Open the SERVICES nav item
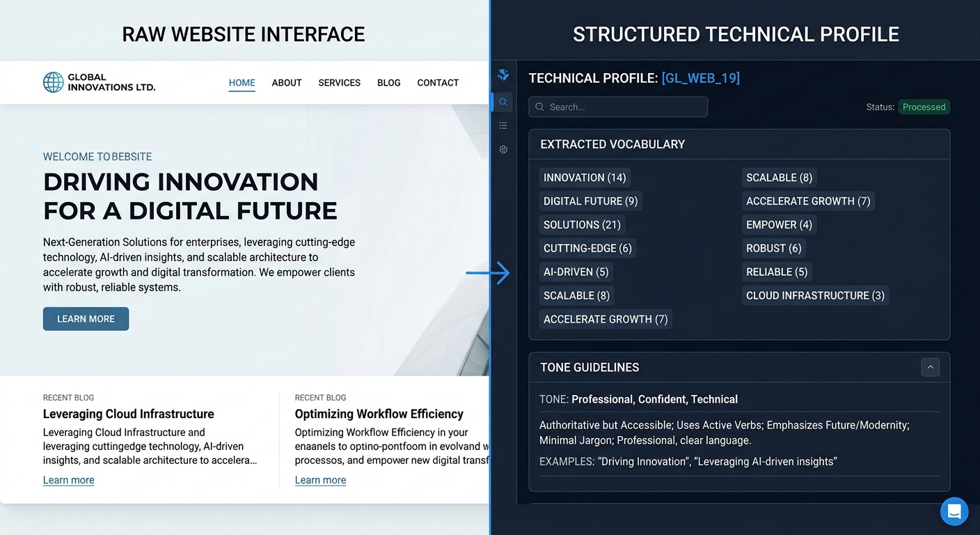980x535 pixels. click(340, 83)
